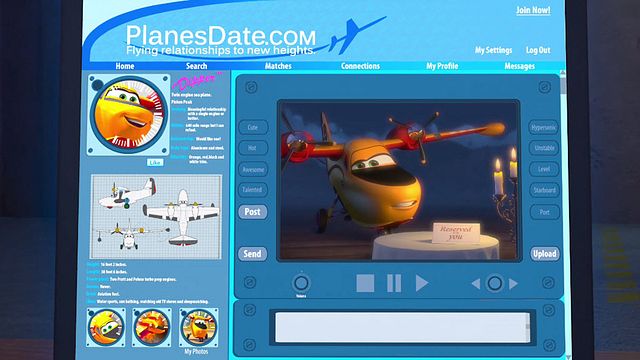Skip to previous with the left arrow
Viewport: 640px width, 360px height.
[476, 283]
